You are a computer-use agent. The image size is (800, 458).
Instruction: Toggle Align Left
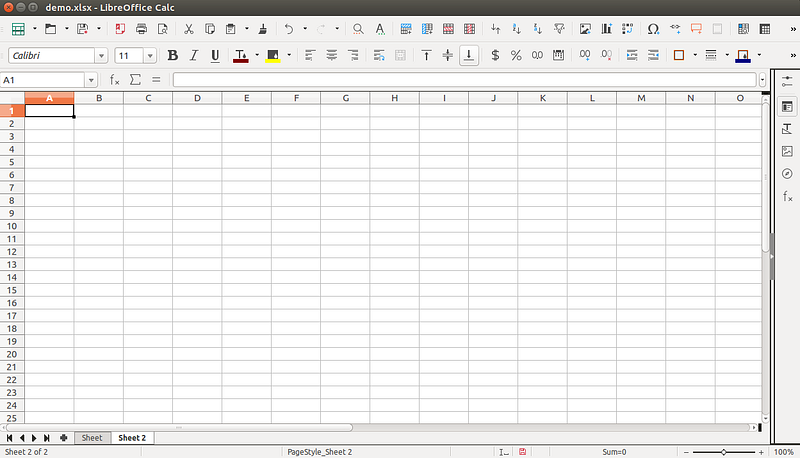point(310,55)
